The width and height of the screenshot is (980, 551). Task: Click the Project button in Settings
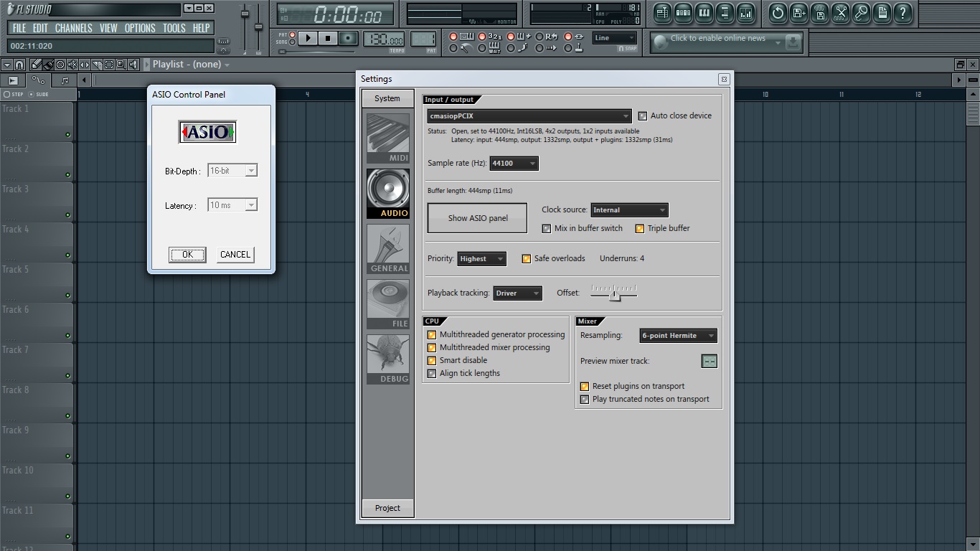coord(387,508)
